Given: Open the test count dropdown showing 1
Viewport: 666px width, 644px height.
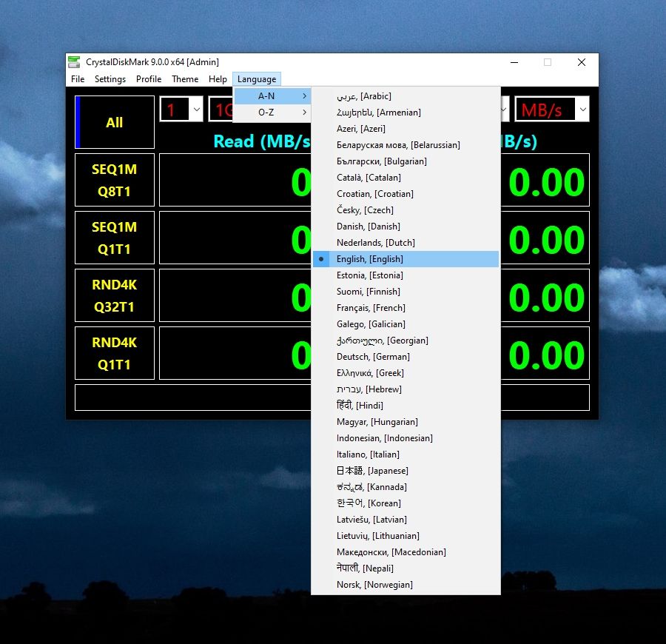Looking at the screenshot, I should 181,109.
